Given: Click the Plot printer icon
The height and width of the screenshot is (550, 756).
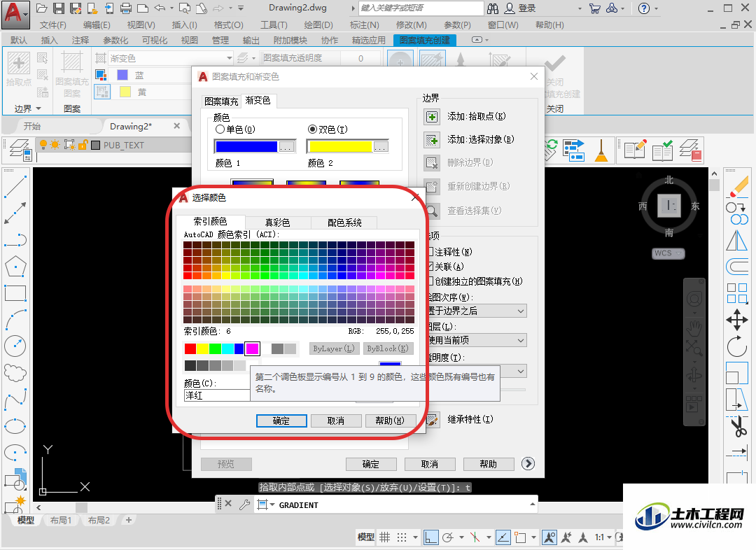Looking at the screenshot, I should 126,8.
